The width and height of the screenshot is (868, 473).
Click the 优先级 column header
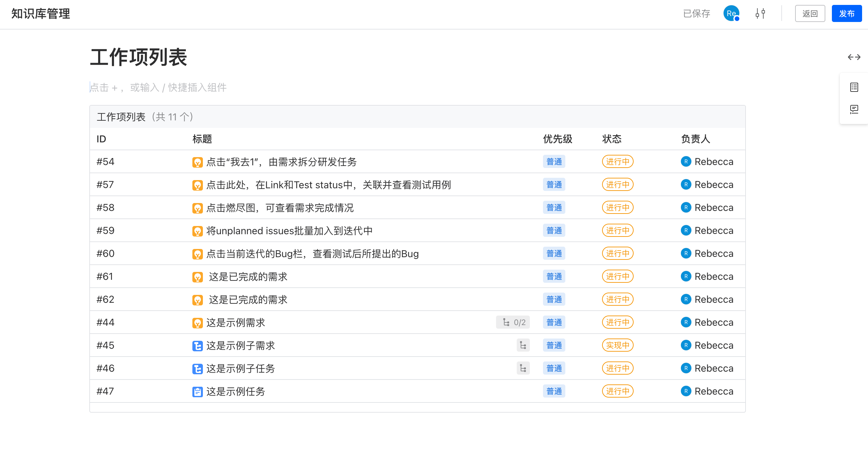tap(557, 139)
